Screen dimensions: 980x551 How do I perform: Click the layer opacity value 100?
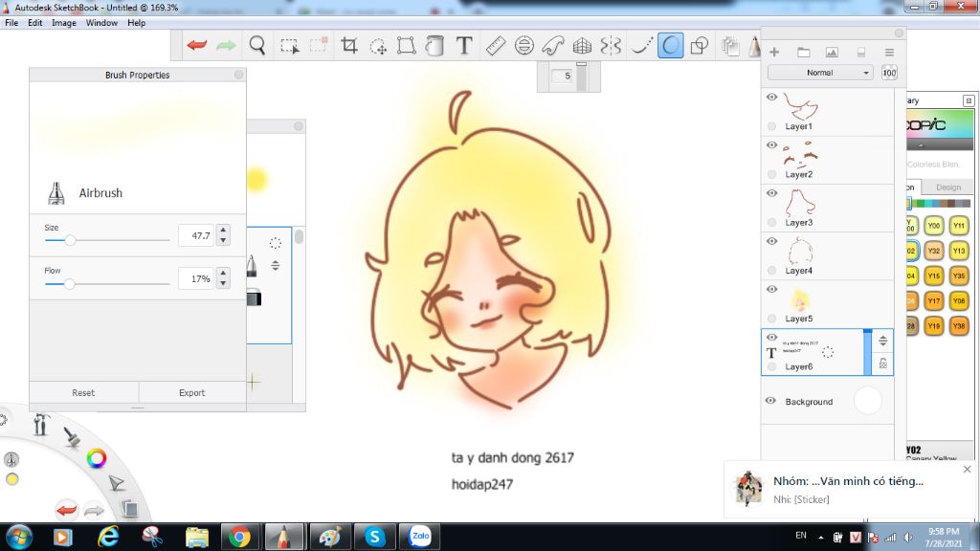[x=889, y=73]
